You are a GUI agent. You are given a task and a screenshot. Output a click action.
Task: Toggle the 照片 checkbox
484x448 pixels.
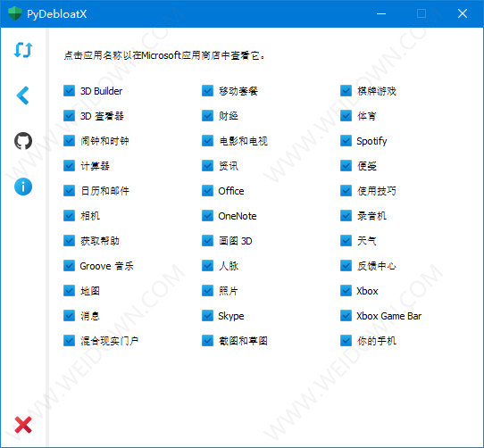pos(208,291)
